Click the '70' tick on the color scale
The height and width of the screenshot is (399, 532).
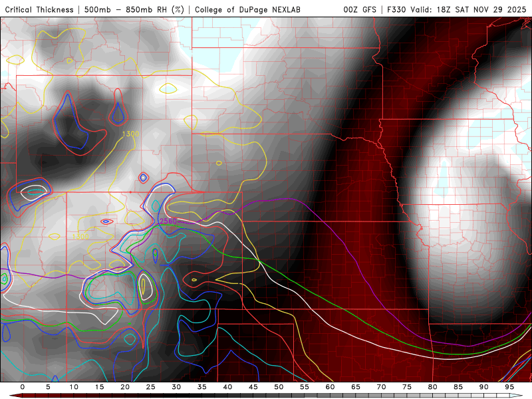click(x=381, y=387)
